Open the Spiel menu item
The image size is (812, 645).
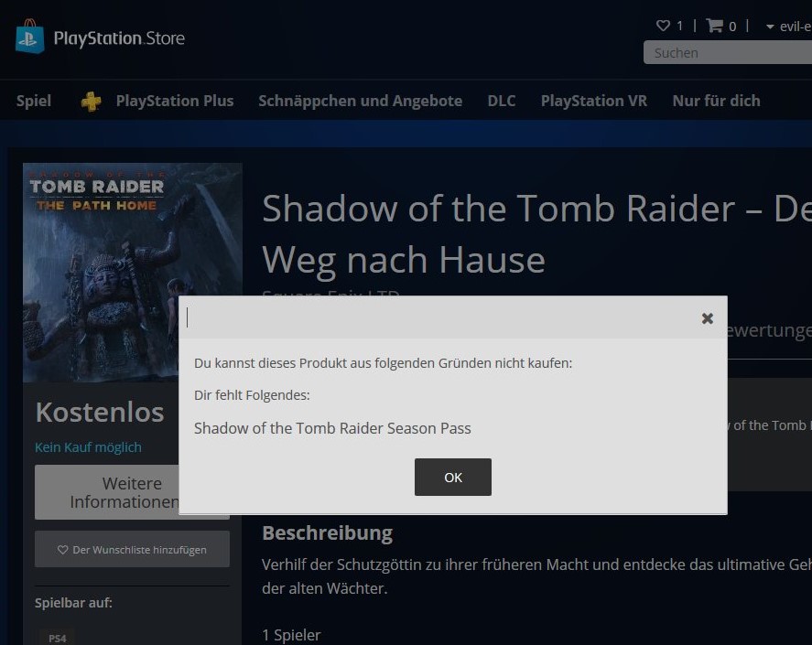(x=34, y=101)
